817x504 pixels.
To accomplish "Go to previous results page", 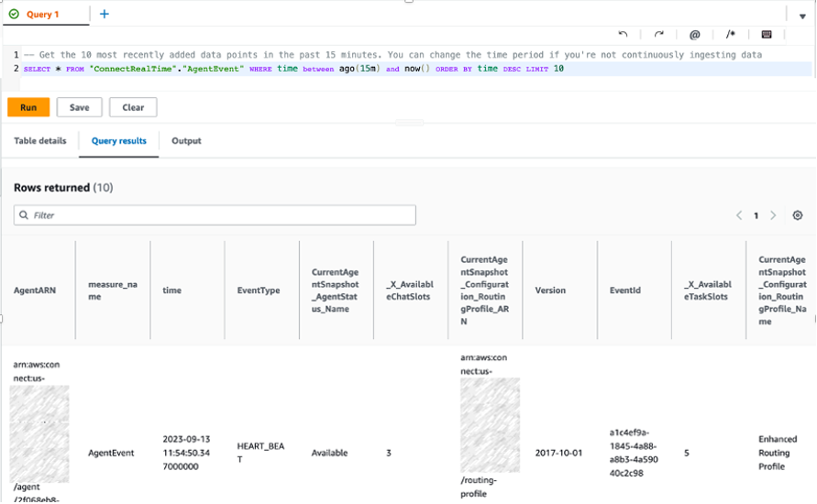I will (x=739, y=215).
